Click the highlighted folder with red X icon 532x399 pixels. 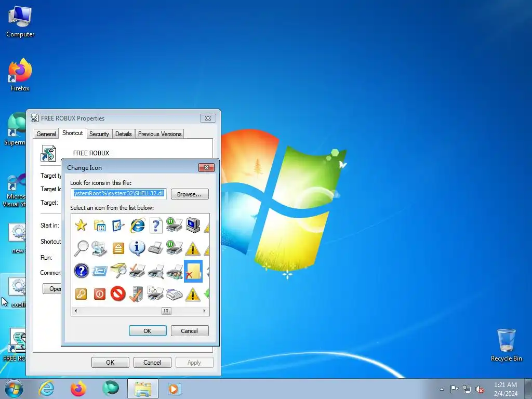coord(193,271)
